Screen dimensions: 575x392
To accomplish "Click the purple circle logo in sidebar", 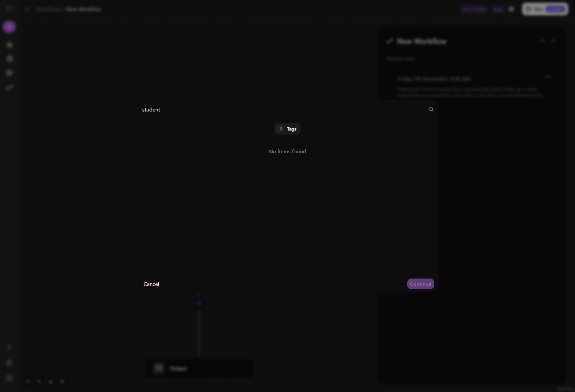I will click(9, 27).
